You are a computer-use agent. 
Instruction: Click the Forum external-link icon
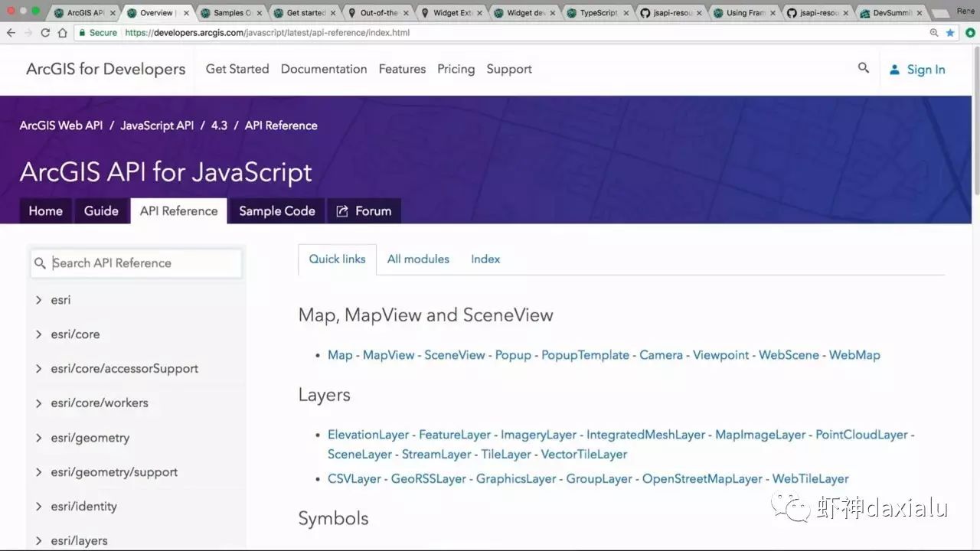pos(342,211)
